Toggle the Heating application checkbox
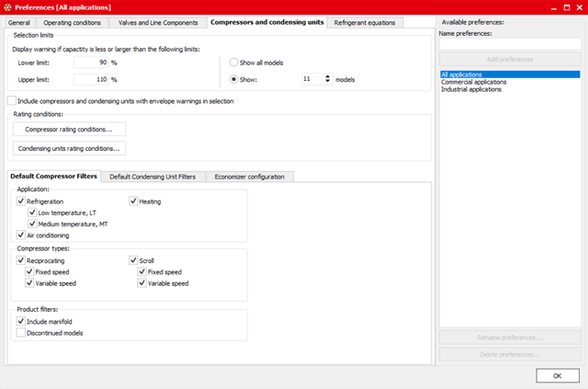 point(133,200)
